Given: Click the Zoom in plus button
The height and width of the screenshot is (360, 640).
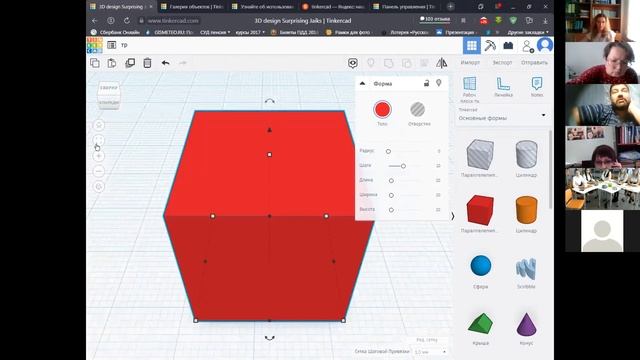Looking at the screenshot, I should click(x=99, y=156).
